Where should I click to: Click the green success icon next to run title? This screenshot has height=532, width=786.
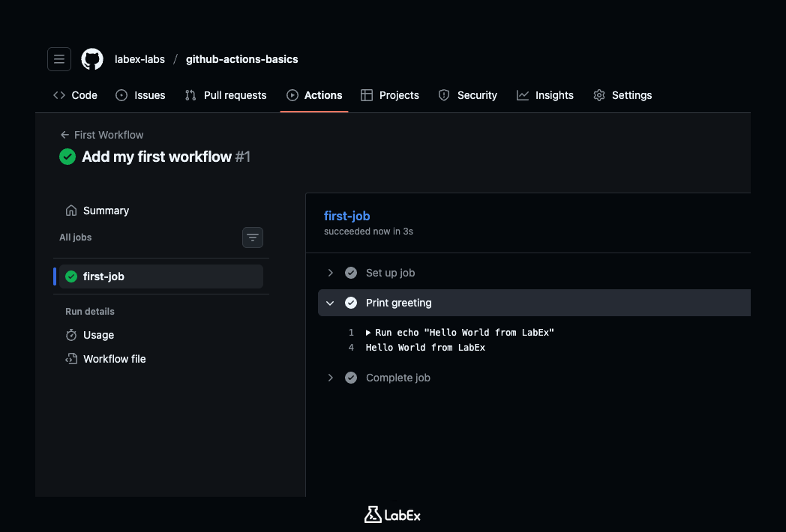coord(67,157)
